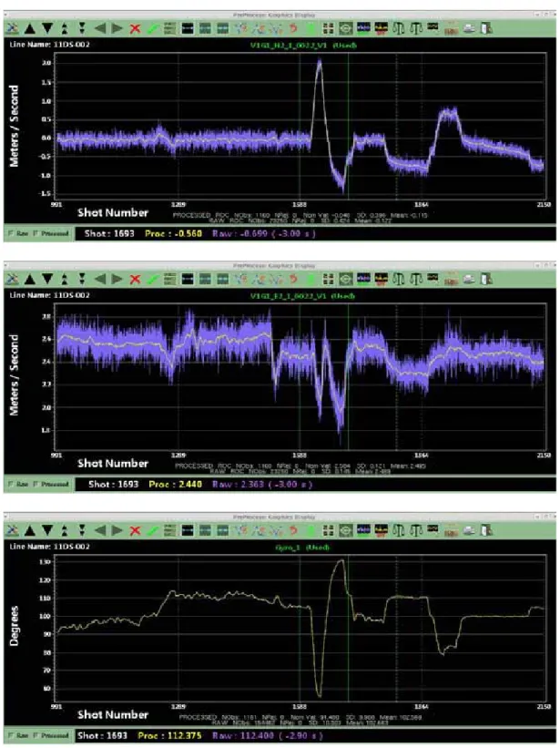Click the left arrow in Gyro_1 window toolbar

pos(100,530)
